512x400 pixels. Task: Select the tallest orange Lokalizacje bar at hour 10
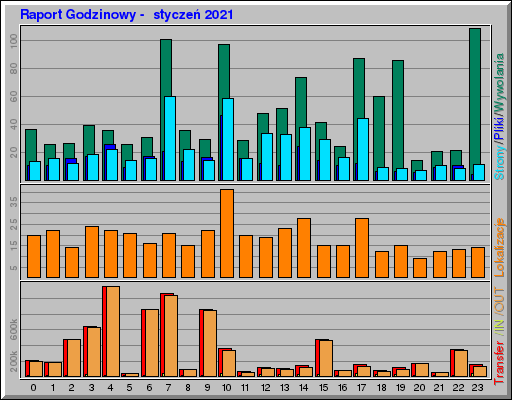click(227, 233)
